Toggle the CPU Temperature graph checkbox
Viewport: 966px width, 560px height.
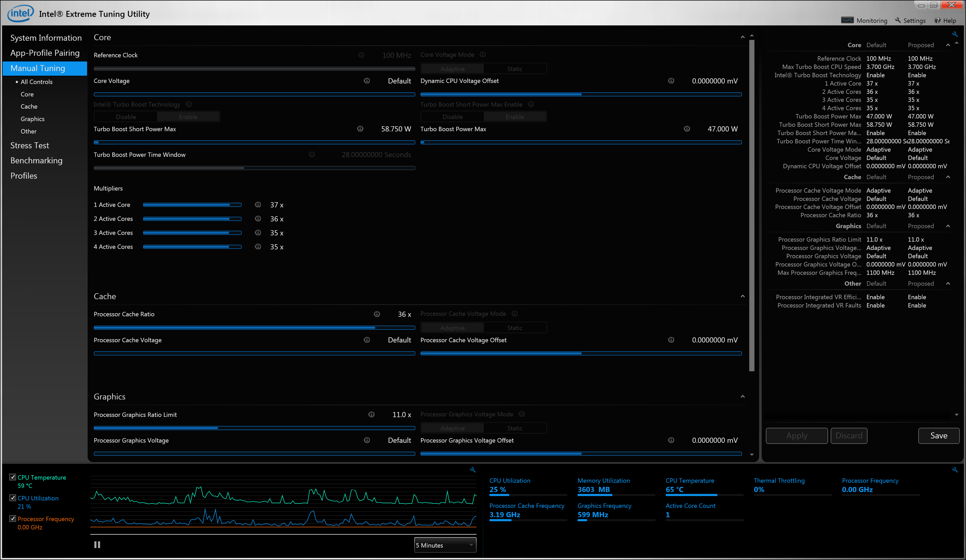(x=13, y=477)
